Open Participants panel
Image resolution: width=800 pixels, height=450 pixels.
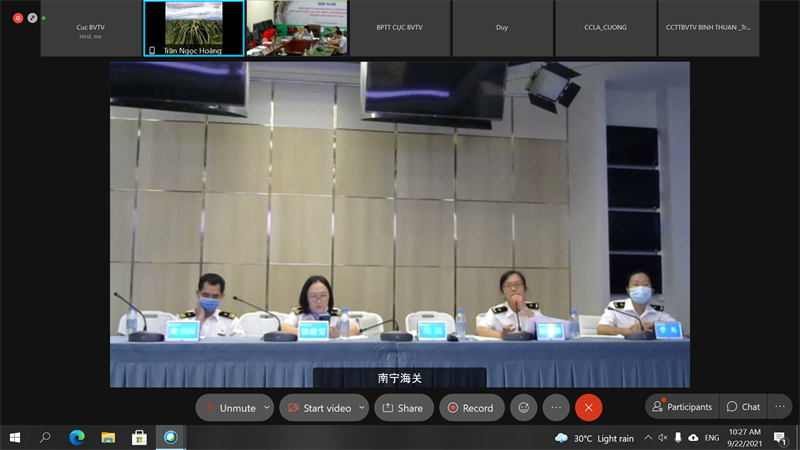point(682,407)
